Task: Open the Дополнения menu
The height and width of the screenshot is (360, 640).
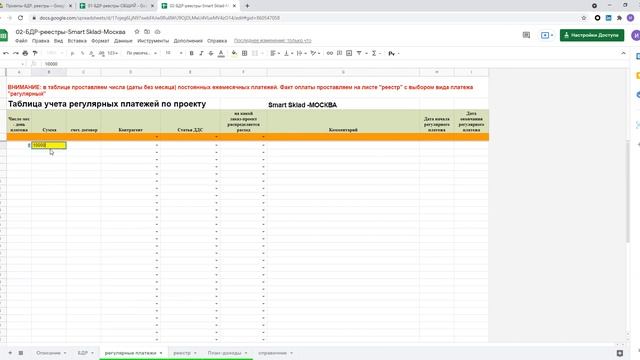Action: [x=188, y=41]
